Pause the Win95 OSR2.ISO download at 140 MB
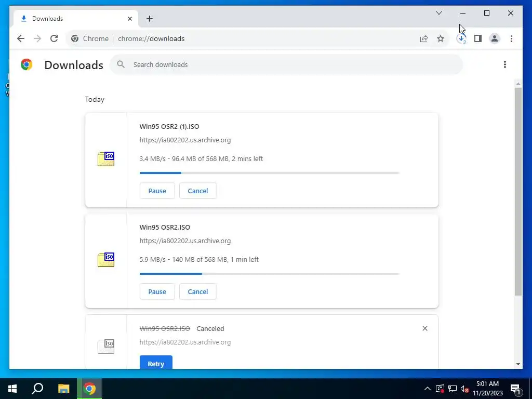Viewport: 532px width, 399px height. tap(157, 291)
